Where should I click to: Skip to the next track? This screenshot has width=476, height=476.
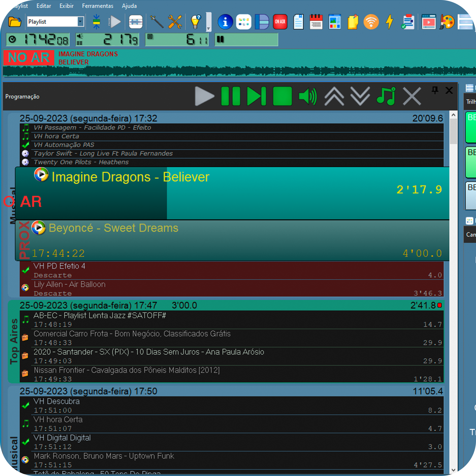point(256,97)
